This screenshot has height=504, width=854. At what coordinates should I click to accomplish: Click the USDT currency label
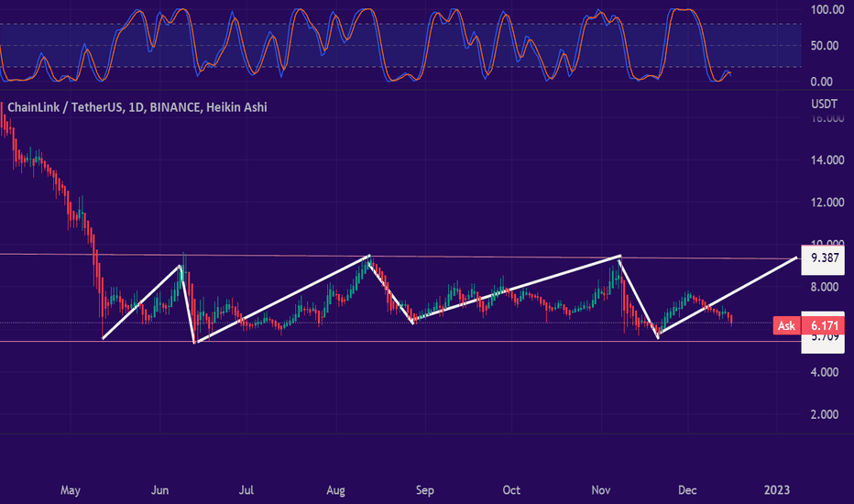[x=824, y=104]
